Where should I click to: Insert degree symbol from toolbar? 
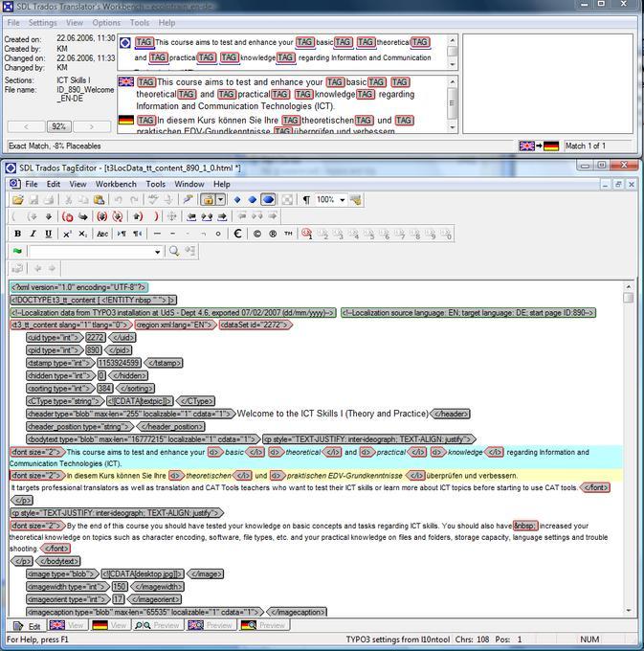[x=218, y=234]
